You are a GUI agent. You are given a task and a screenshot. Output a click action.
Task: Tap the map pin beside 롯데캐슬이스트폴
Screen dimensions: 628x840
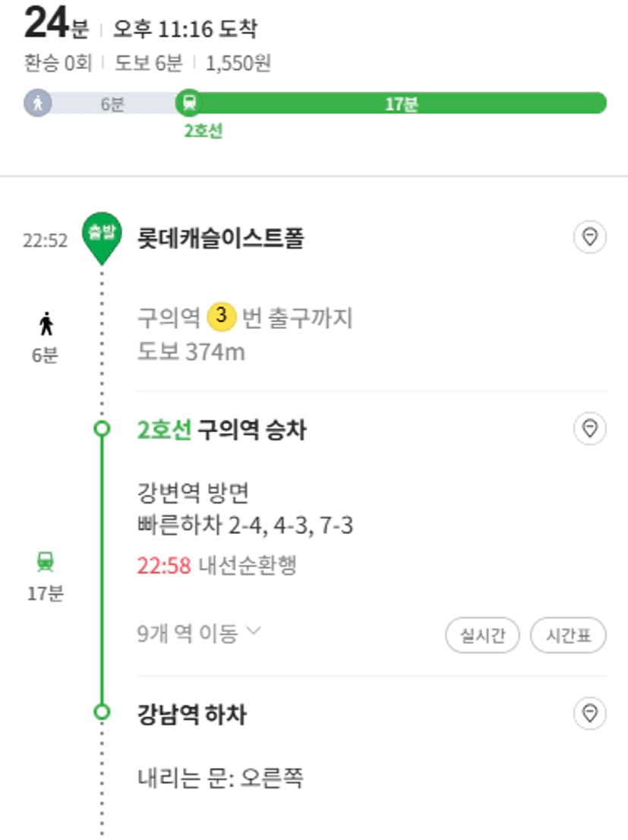click(590, 237)
